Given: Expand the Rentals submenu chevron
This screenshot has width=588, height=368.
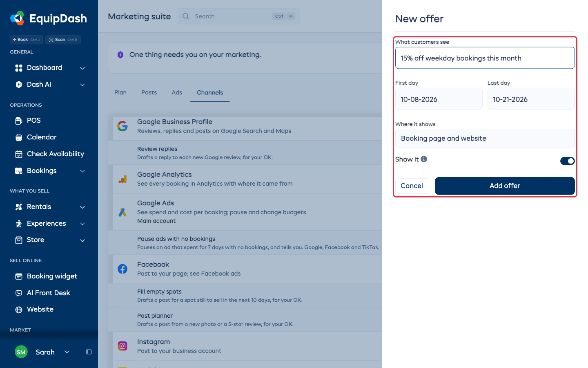Looking at the screenshot, I should click(x=82, y=207).
